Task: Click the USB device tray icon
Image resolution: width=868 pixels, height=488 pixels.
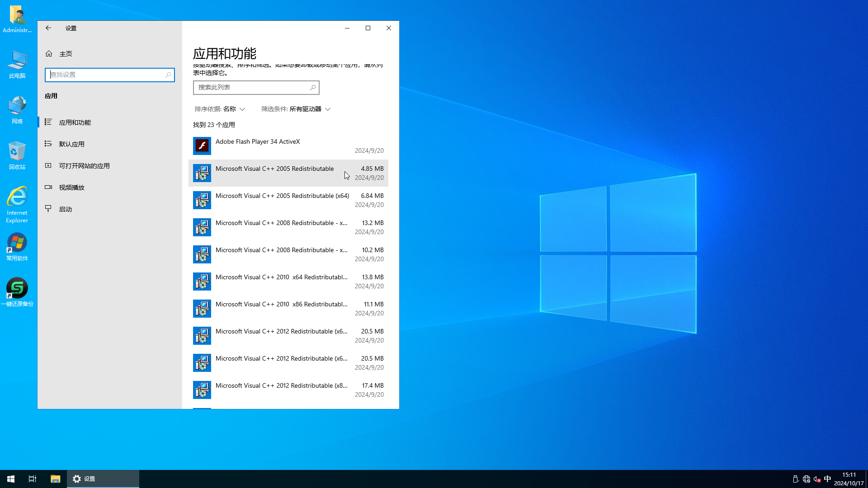Action: (796, 479)
